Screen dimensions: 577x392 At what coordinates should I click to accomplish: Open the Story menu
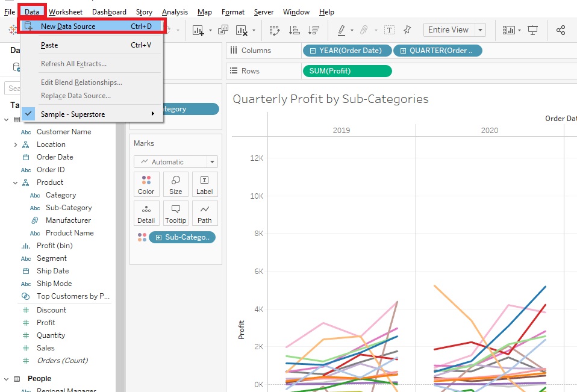pos(144,12)
